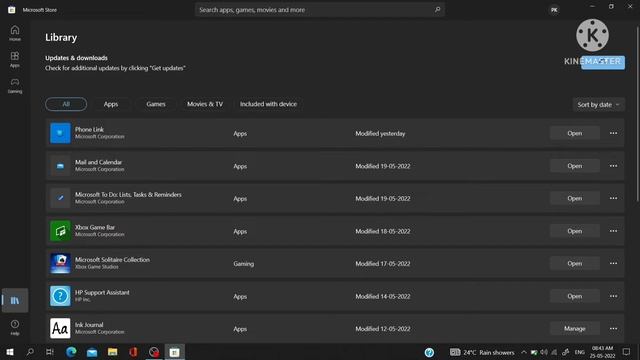This screenshot has height=360, width=640.
Task: Click the taskbar clock showing 25-05-2022
Action: click(x=602, y=352)
